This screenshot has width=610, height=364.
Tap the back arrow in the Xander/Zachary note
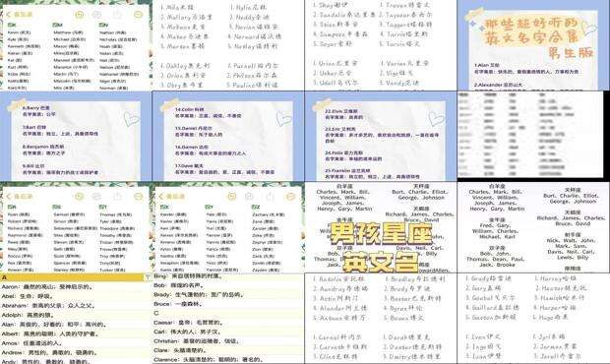161,197
